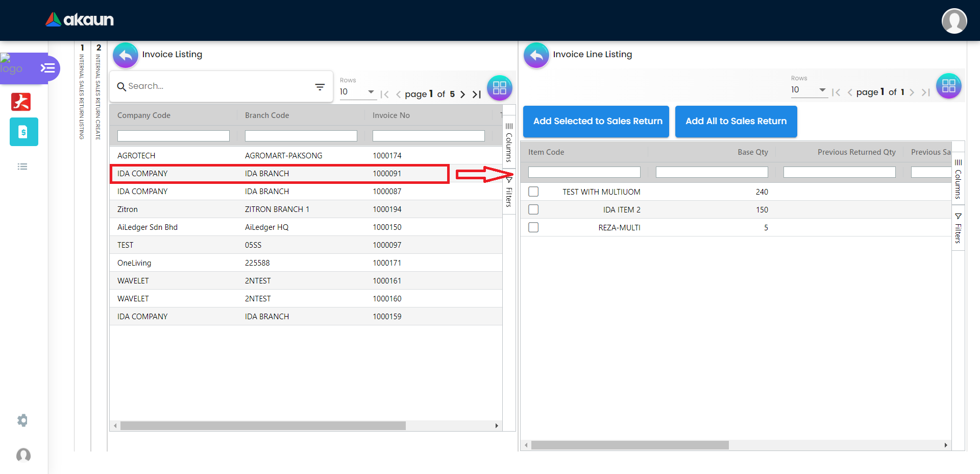Click the user profile avatar in top bar
980x474 pixels.
coord(954,21)
